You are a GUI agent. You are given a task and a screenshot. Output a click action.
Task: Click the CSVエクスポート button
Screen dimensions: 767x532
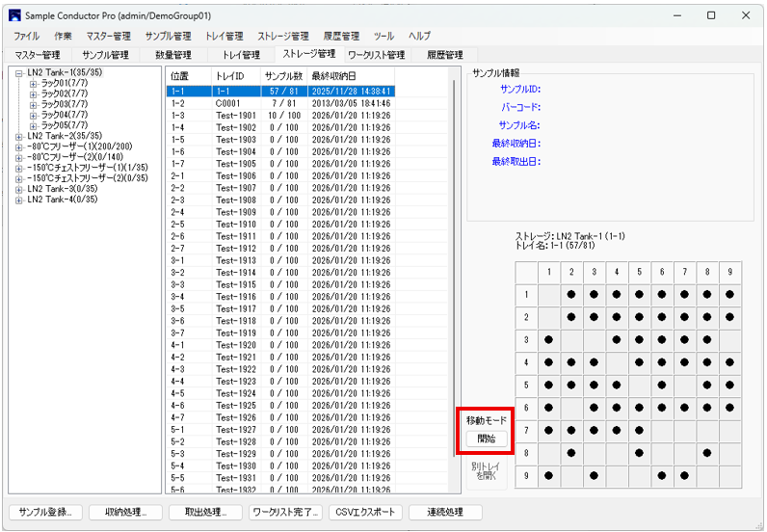pyautogui.click(x=364, y=512)
